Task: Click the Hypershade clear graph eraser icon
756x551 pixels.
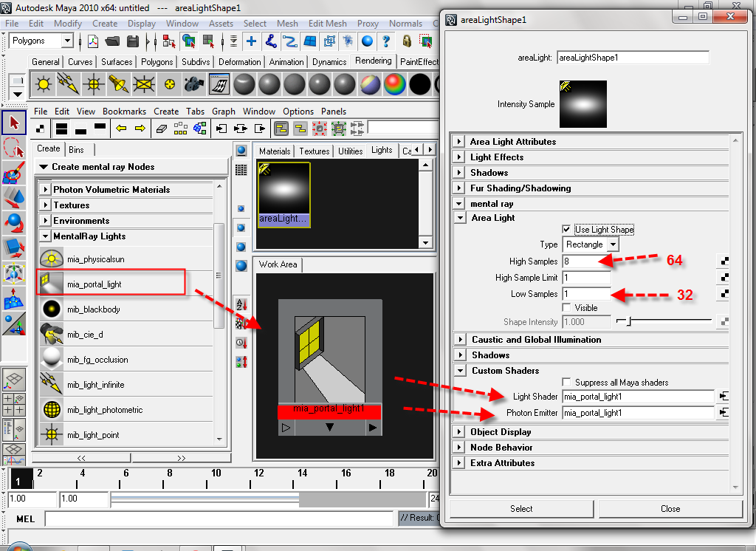Action: (x=162, y=129)
